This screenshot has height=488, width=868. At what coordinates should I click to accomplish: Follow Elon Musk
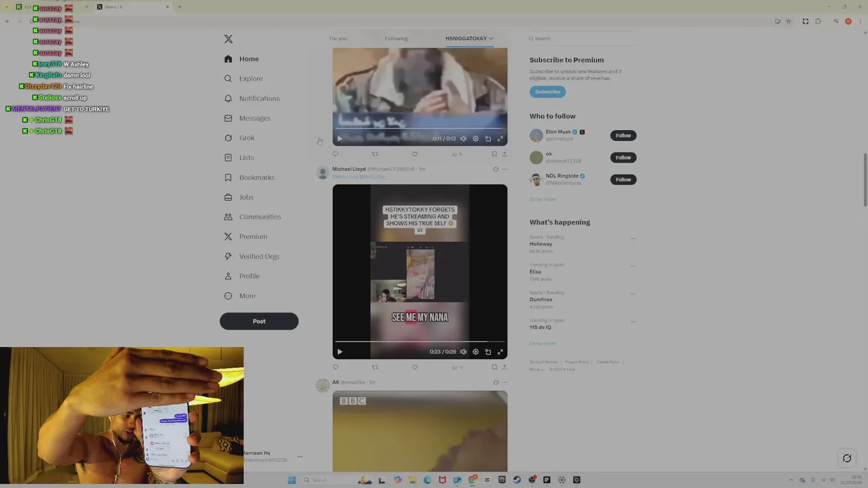[623, 136]
